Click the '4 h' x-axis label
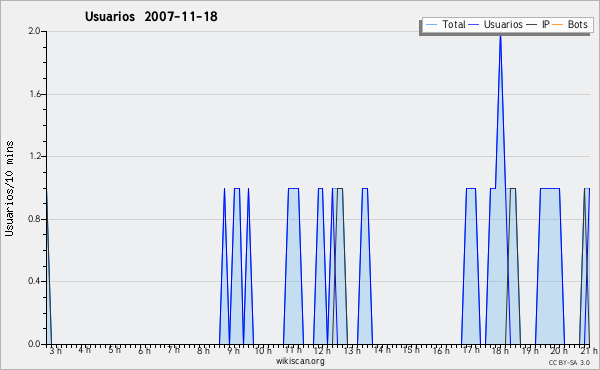The image size is (600, 370). coord(85,350)
